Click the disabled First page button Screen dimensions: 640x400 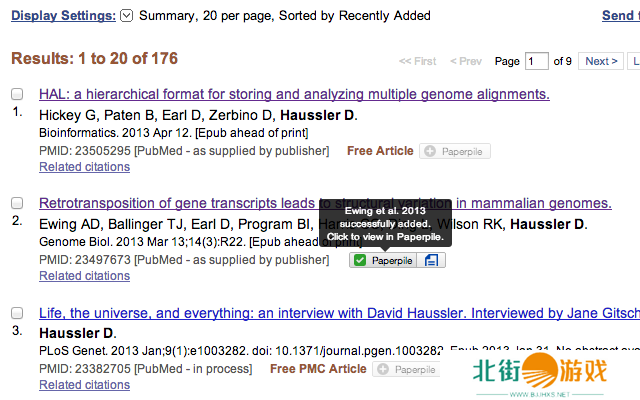[x=417, y=61]
